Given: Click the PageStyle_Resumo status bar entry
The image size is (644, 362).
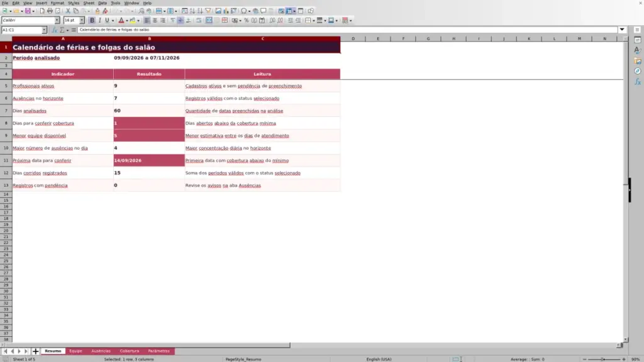Looking at the screenshot, I should [243, 359].
